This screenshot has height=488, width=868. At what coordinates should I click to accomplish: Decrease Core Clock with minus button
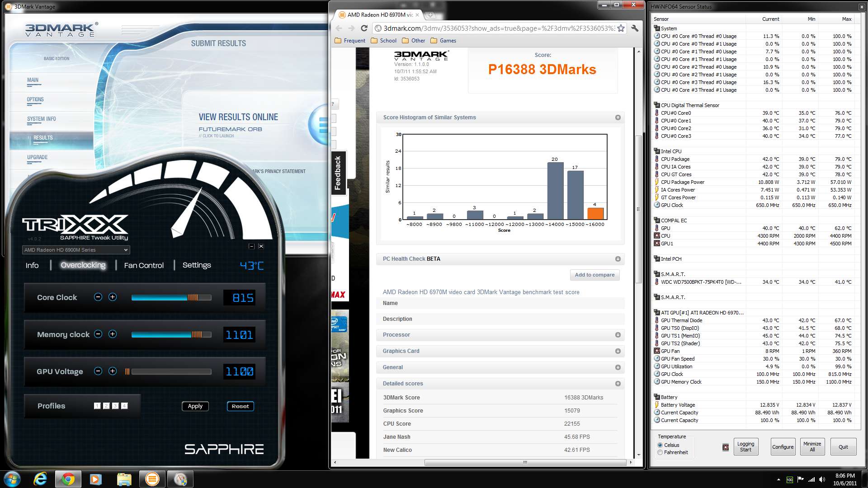[x=98, y=297]
